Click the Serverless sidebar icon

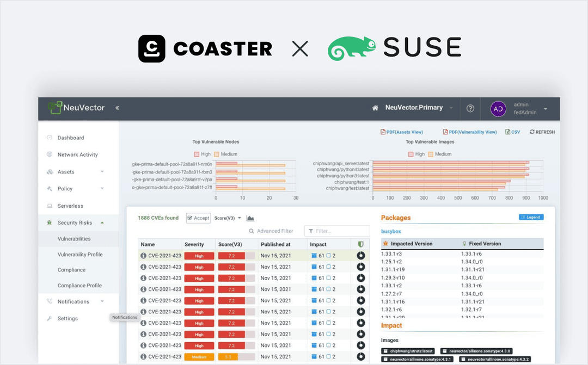(48, 206)
